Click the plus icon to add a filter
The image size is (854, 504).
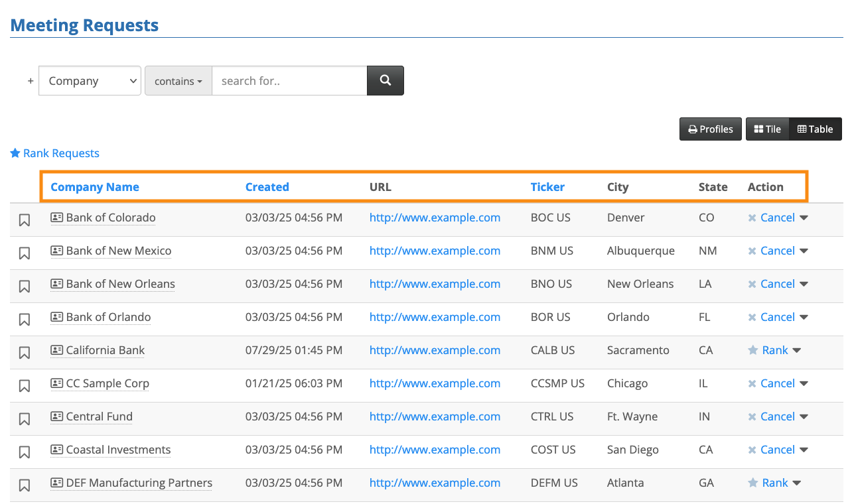pos(30,81)
